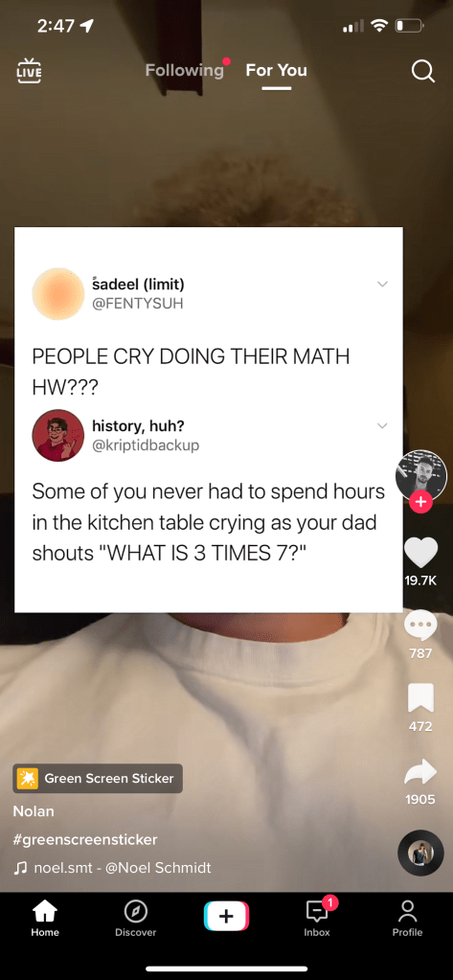Open the creator's profile avatar
The image size is (453, 980).
pyautogui.click(x=421, y=475)
